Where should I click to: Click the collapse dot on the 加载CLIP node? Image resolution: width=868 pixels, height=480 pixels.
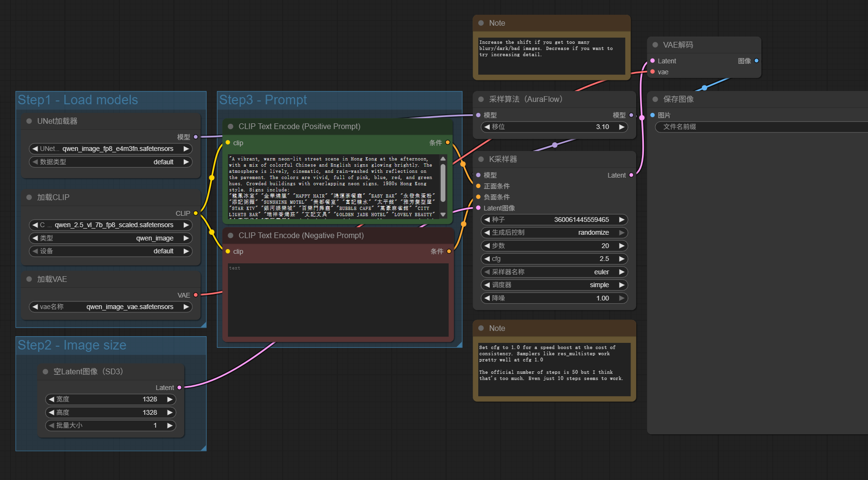click(x=29, y=197)
